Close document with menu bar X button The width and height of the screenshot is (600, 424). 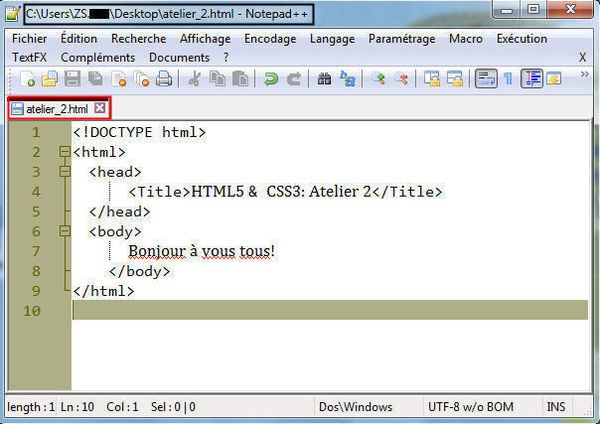(582, 57)
